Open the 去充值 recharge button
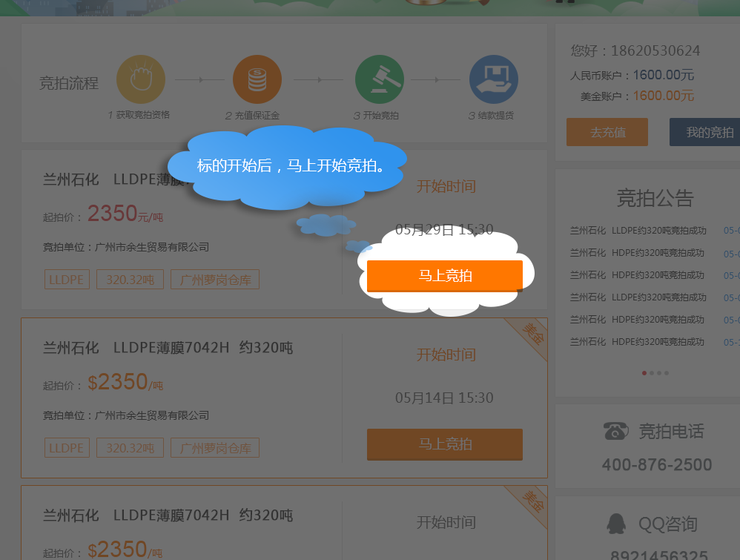 (x=607, y=132)
